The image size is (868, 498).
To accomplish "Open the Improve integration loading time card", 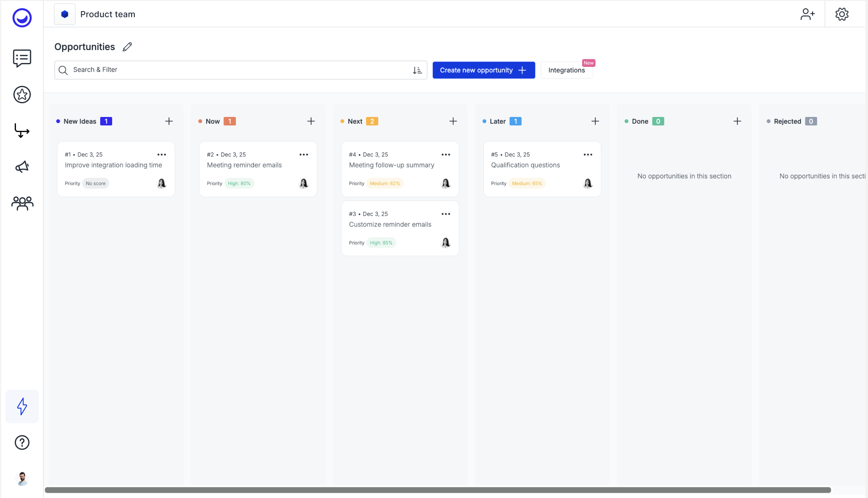I will pos(113,165).
